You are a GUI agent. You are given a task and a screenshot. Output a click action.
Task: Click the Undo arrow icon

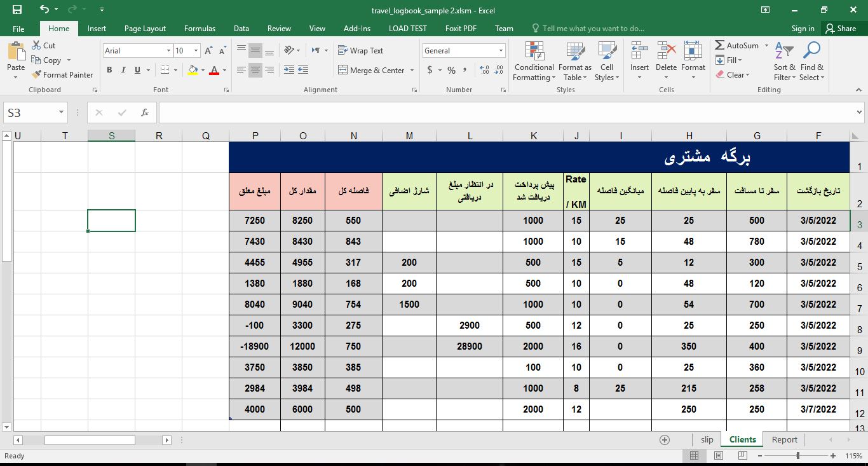[x=44, y=10]
